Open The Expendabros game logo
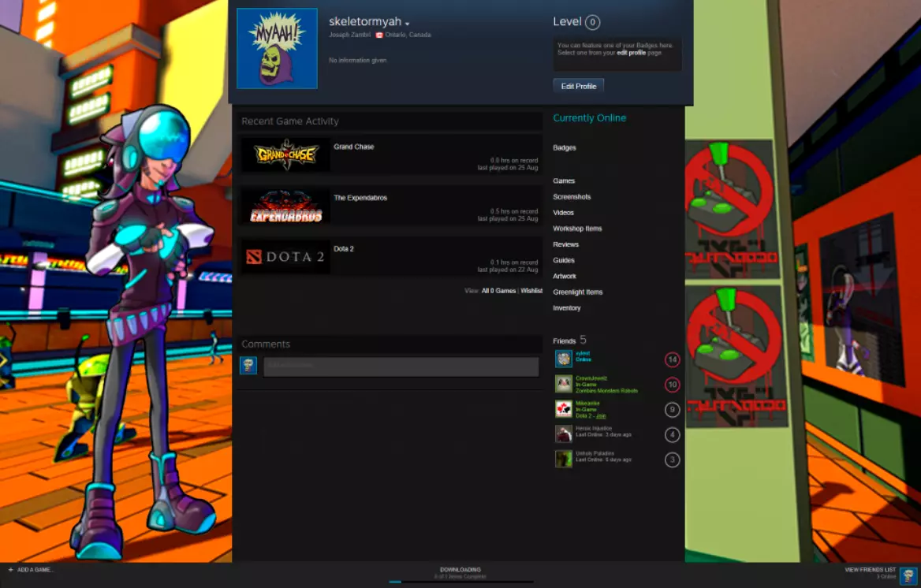The width and height of the screenshot is (921, 588). (x=286, y=206)
